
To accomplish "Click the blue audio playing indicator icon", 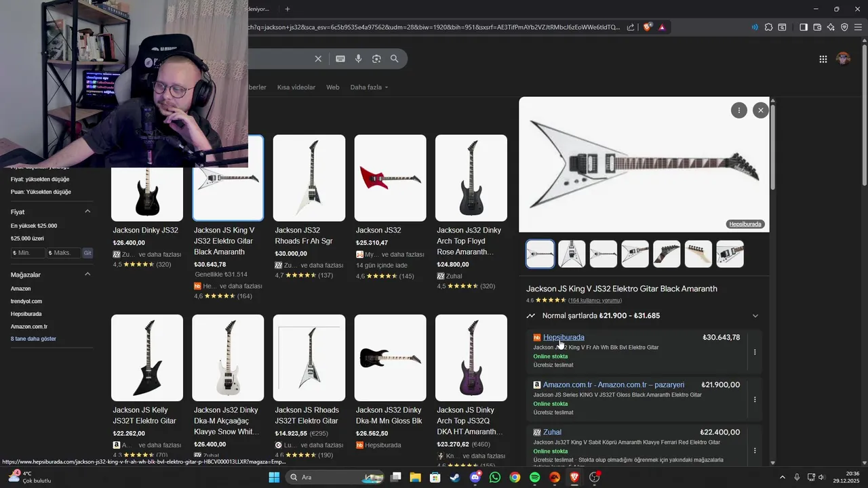I will (x=754, y=27).
